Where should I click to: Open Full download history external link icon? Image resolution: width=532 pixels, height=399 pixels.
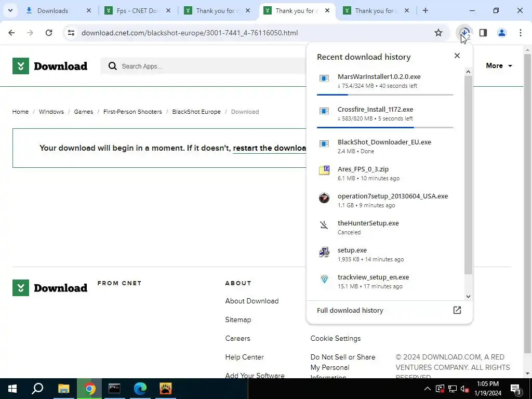[457, 310]
